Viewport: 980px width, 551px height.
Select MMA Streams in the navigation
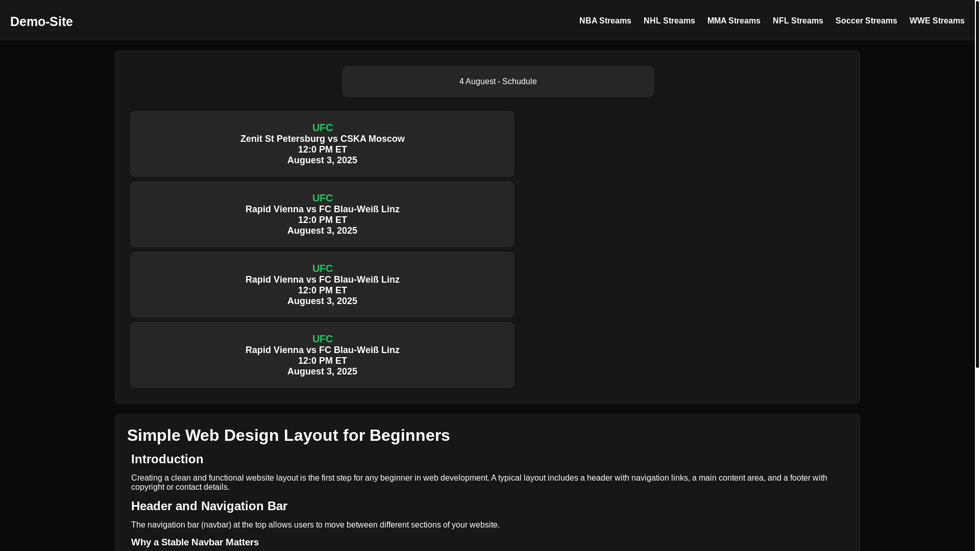point(733,21)
